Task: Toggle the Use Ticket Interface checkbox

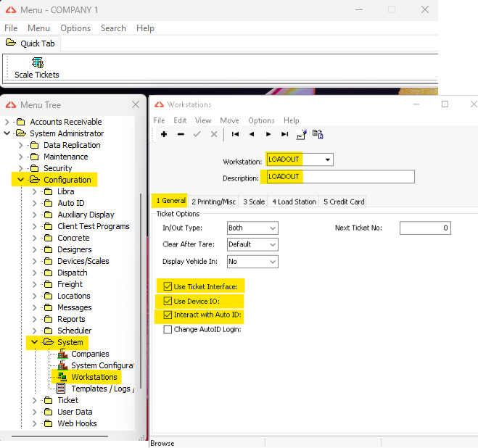Action: 168,286
